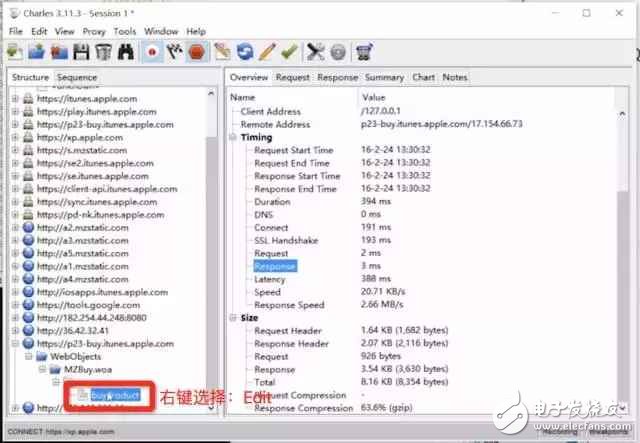Expand the https://tools.google.com host node
640x443 pixels.
pos(16,305)
